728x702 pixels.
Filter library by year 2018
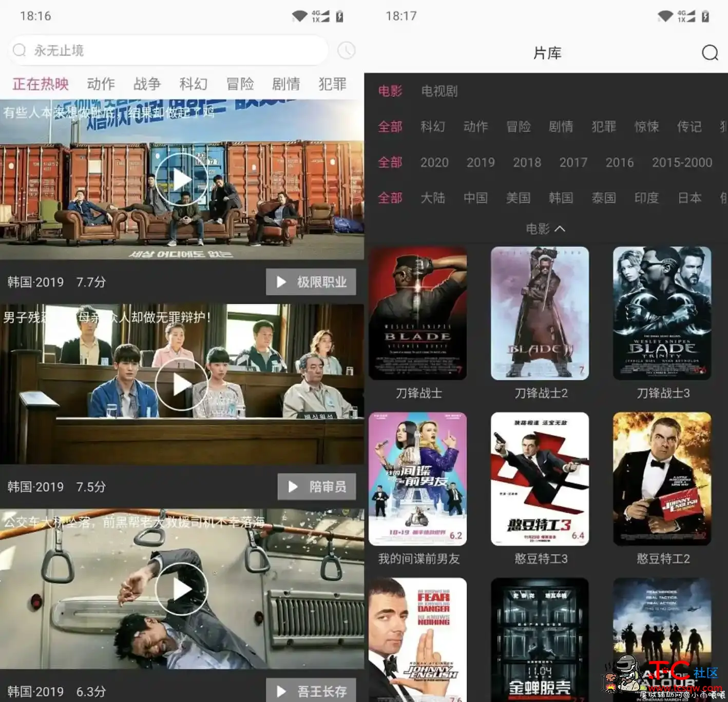pyautogui.click(x=527, y=162)
